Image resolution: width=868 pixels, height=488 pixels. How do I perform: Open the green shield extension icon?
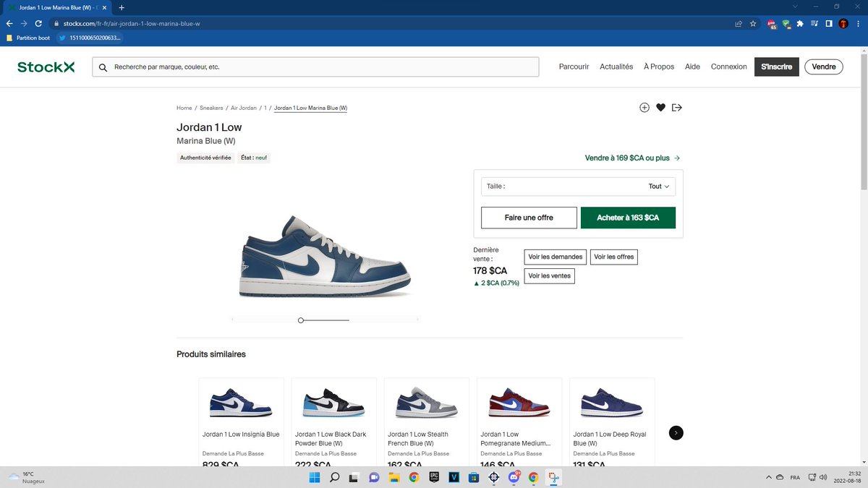[x=786, y=23]
